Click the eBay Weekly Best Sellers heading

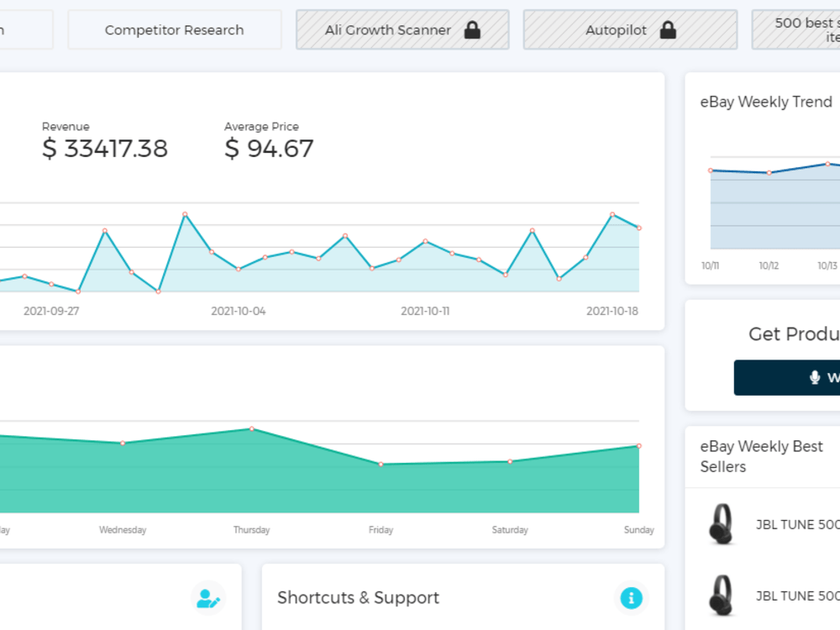tap(761, 456)
